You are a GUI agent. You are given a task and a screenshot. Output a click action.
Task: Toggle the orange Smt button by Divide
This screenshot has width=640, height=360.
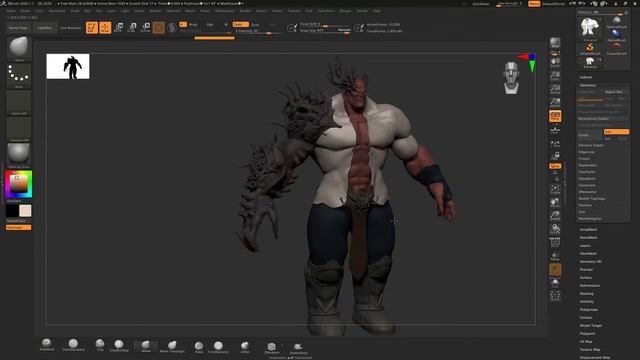pyautogui.click(x=616, y=132)
